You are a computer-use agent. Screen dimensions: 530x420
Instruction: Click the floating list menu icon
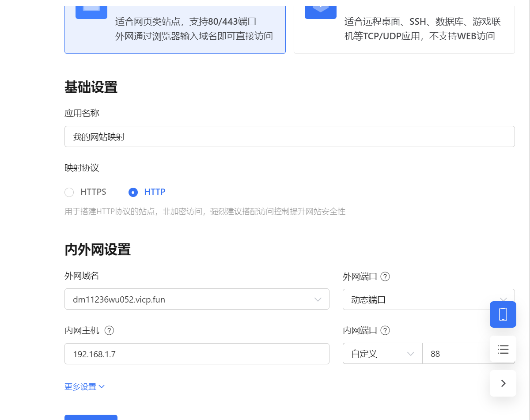[503, 349]
